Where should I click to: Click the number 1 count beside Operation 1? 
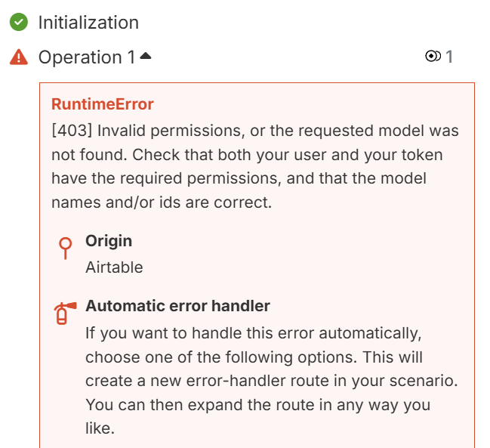pyautogui.click(x=448, y=57)
